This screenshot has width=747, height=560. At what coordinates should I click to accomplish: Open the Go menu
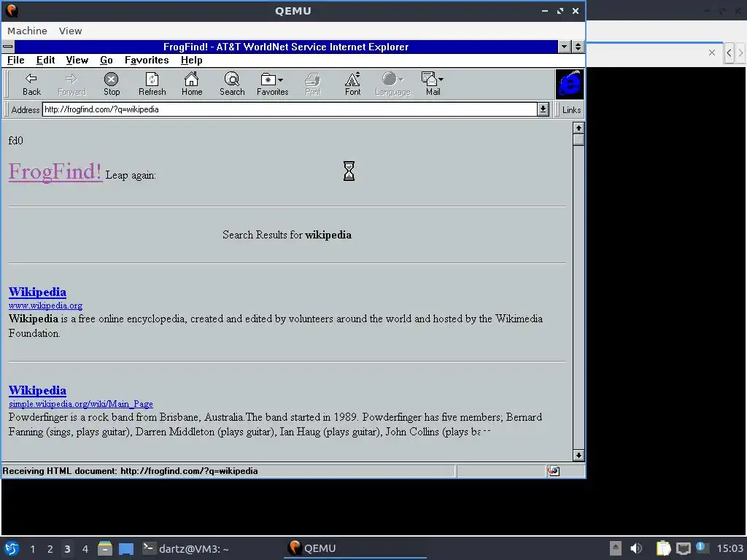(107, 60)
